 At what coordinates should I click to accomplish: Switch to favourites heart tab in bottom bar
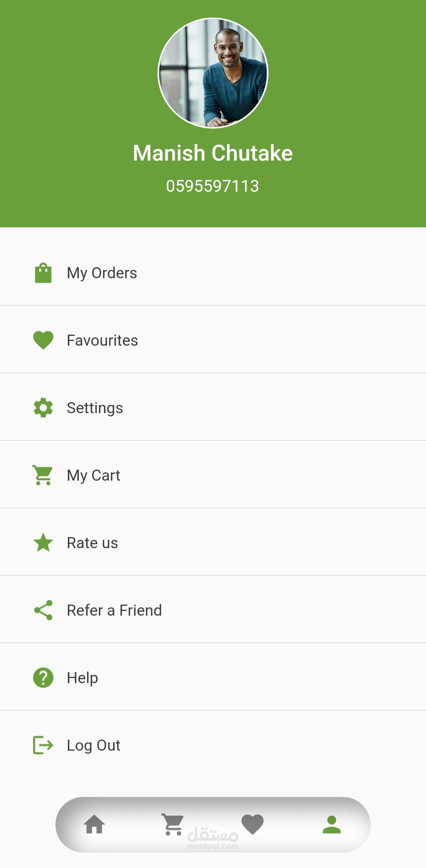tap(252, 825)
